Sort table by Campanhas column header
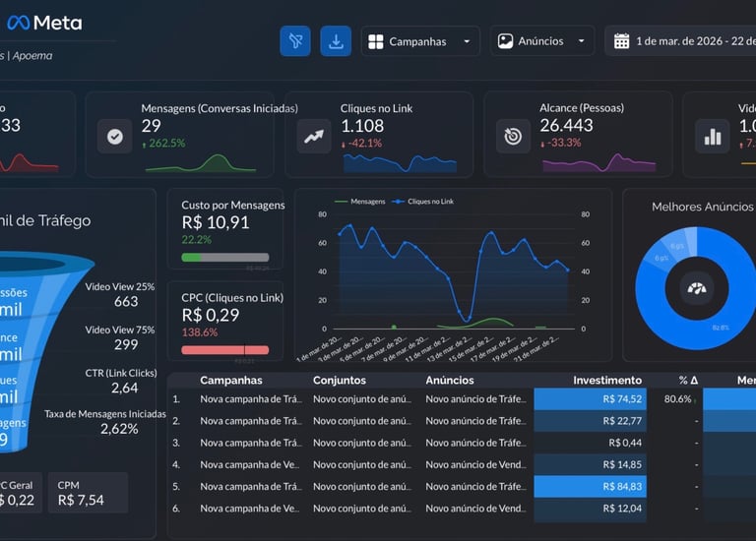Image resolution: width=756 pixels, height=541 pixels. [x=231, y=380]
